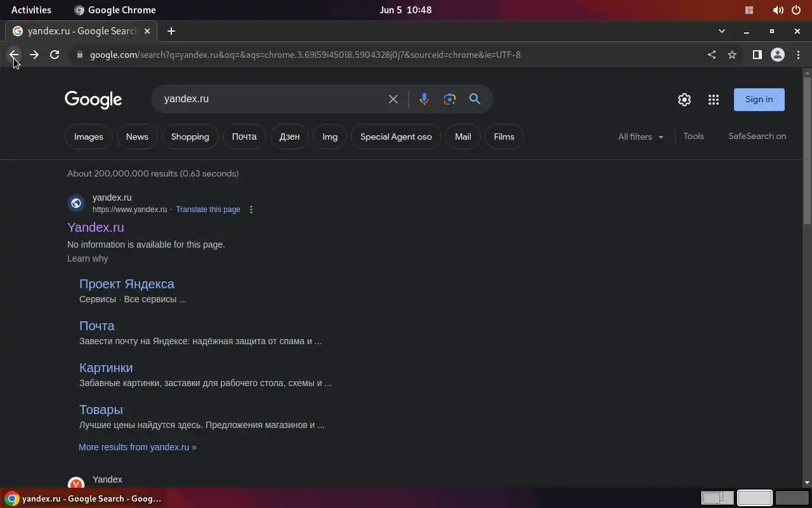Viewport: 812px width, 508px height.
Task: View site information lock icon
Action: (79, 55)
